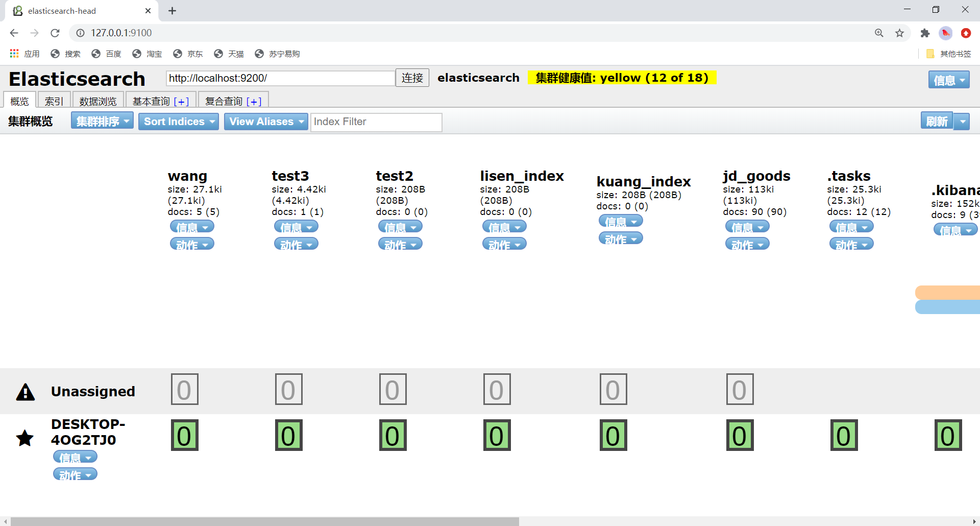Open 动作 dropdown for test2 index
980x526 pixels.
click(400, 244)
